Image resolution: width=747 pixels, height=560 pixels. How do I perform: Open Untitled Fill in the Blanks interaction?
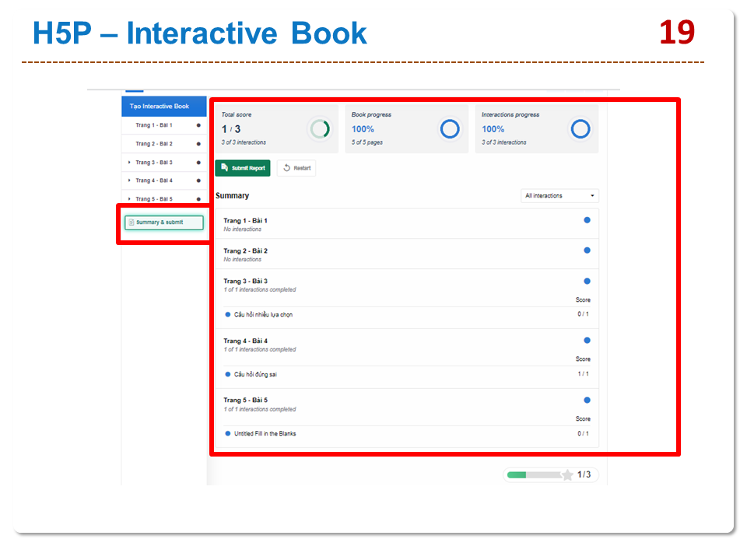point(265,434)
